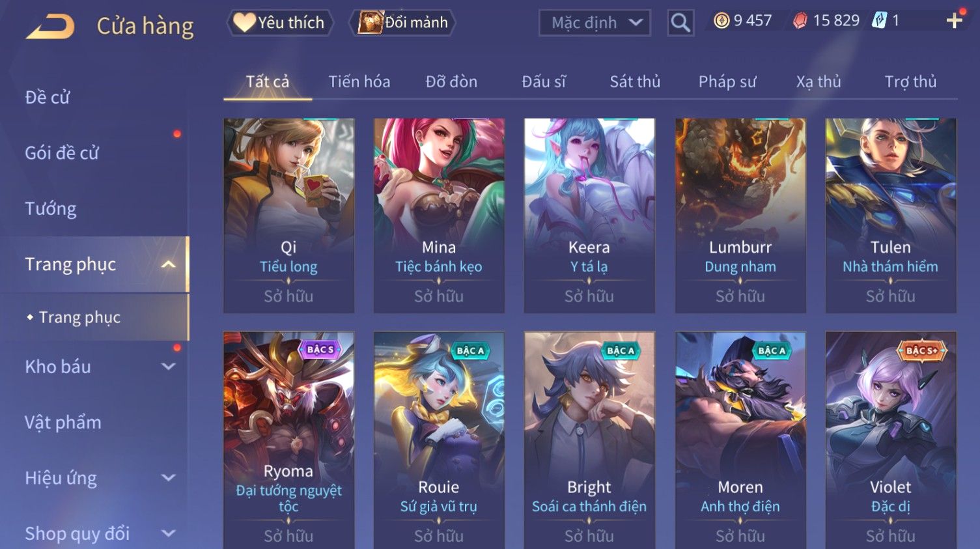The image size is (980, 549).
Task: Expand the Kho báu sidebar section
Action: point(168,367)
